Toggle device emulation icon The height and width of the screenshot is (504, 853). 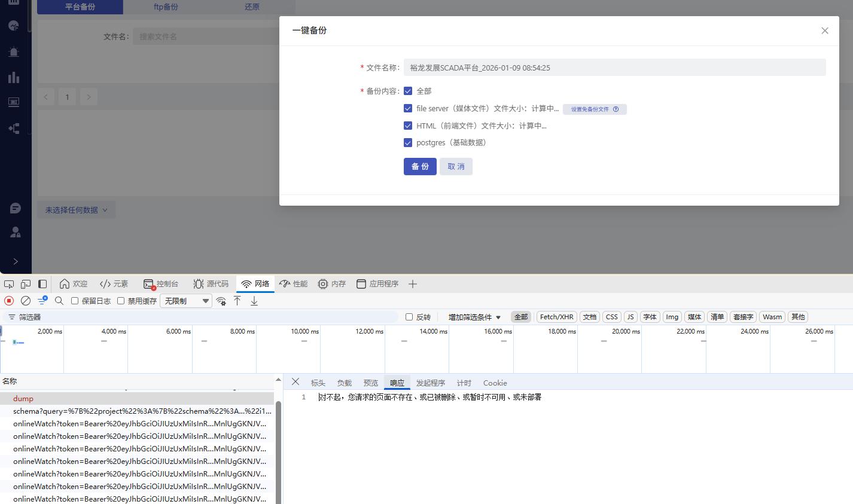pos(26,284)
